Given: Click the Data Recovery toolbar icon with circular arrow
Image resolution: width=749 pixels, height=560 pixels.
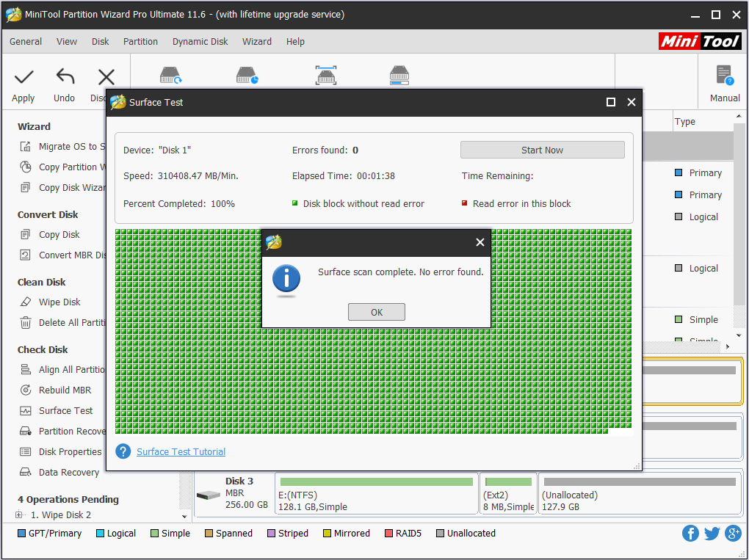Looking at the screenshot, I should coord(170,76).
